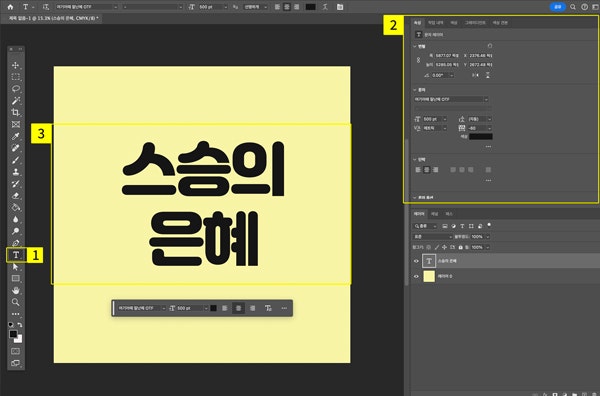Change the screen mode
The width and height of the screenshot is (600, 396).
click(x=16, y=363)
